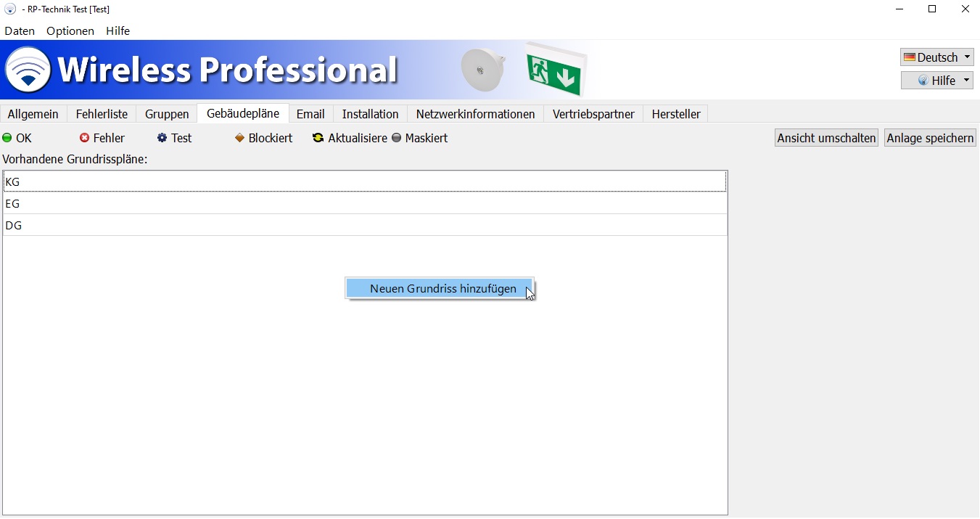This screenshot has width=980, height=519.
Task: Select the DG floor plan row
Action: tap(365, 225)
